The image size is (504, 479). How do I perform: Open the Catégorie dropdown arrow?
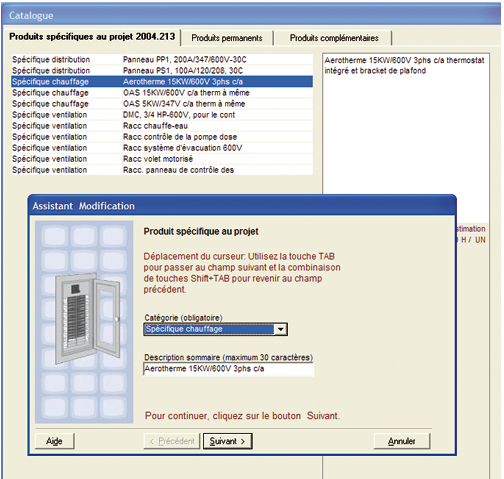(281, 329)
